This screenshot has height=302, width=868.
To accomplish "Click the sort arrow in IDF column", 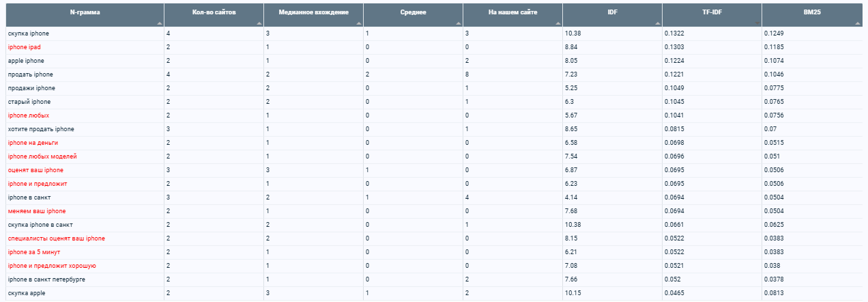I will click(657, 23).
